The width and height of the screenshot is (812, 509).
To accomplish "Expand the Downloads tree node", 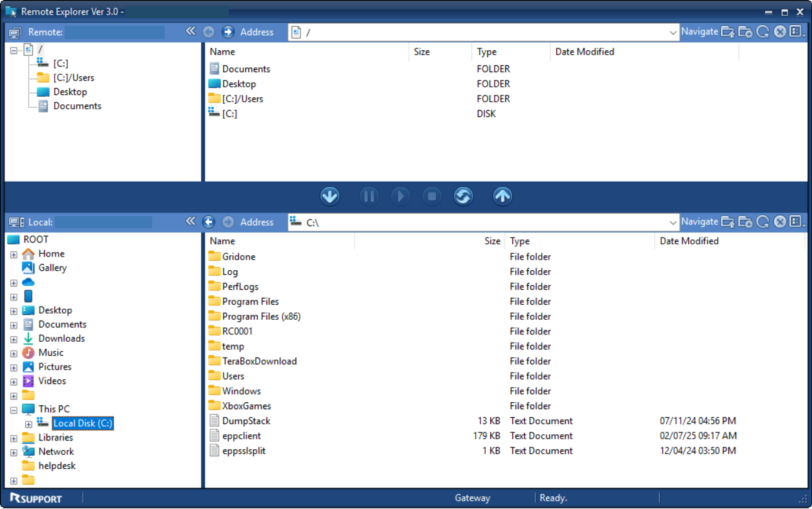I will (x=14, y=339).
